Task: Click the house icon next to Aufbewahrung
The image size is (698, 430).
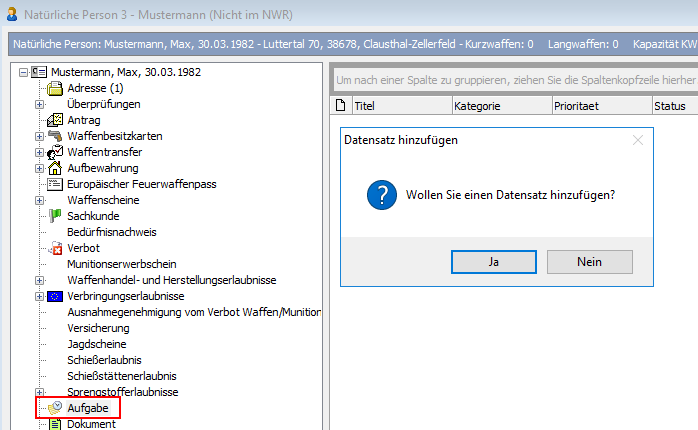Action: pyautogui.click(x=56, y=168)
